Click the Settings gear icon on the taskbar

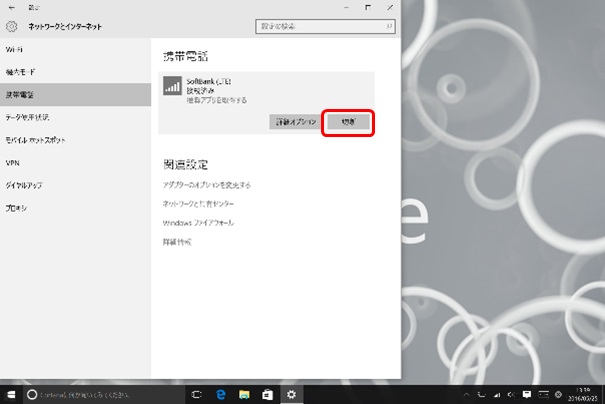[x=291, y=394]
